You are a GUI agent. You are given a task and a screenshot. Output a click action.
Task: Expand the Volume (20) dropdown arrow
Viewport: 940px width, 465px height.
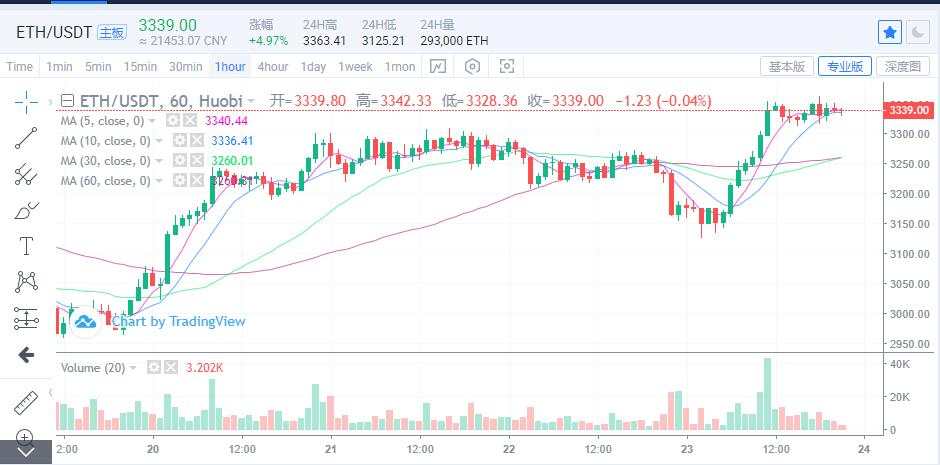point(132,368)
